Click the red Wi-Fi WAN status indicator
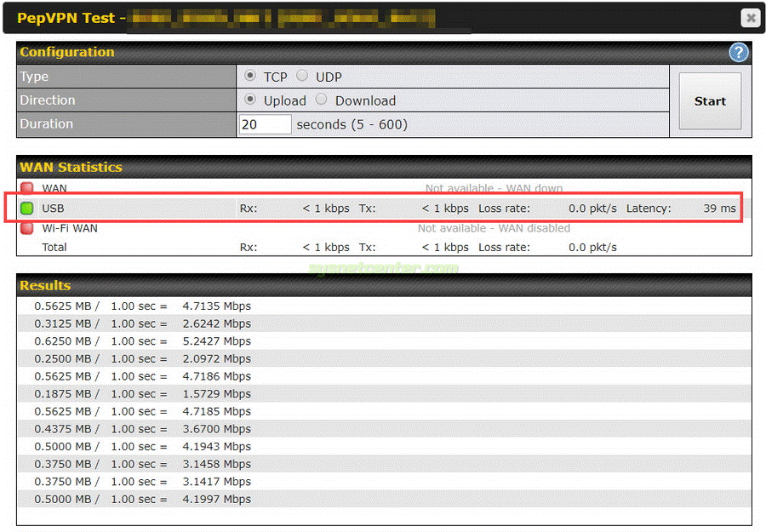Viewport: 766px width, 532px height. click(27, 227)
